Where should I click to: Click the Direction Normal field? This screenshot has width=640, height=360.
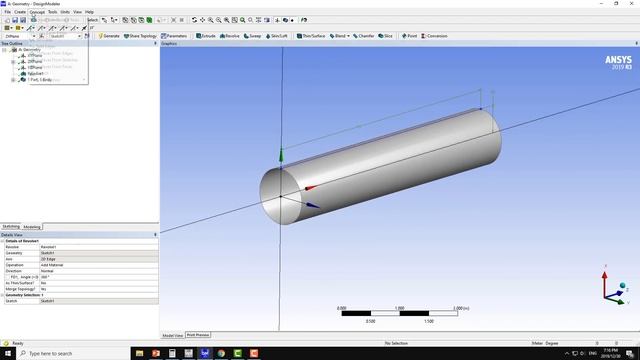(99, 271)
